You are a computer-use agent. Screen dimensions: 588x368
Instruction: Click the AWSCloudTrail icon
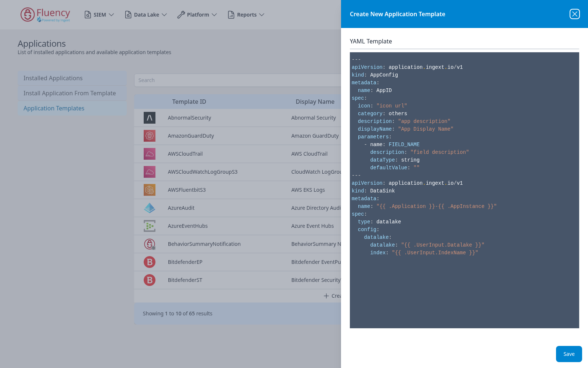[150, 154]
